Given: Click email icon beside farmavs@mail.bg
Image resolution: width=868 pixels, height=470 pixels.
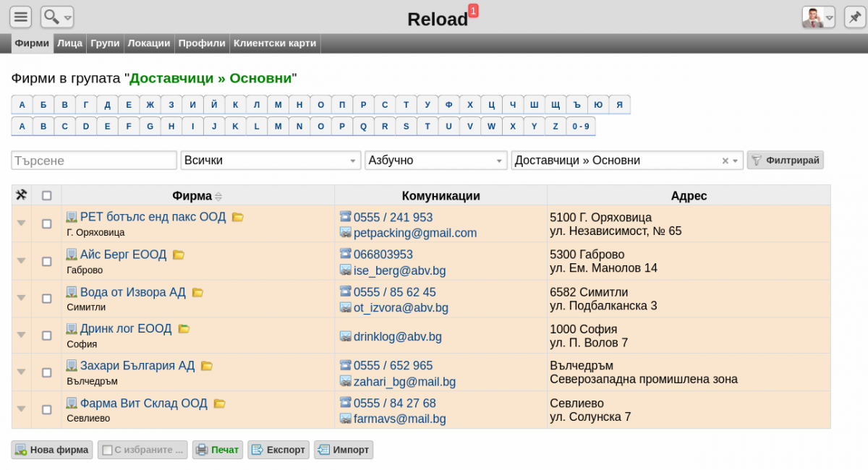Looking at the screenshot, I should click(345, 419).
